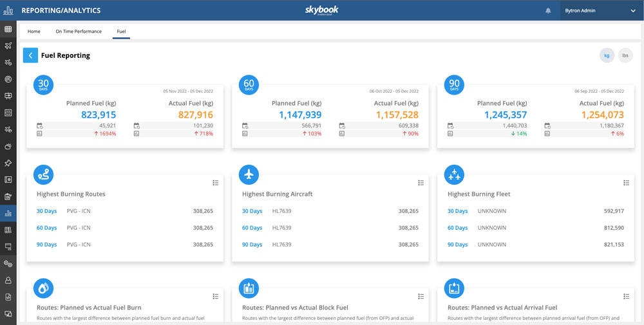Switch units to kg
This screenshot has height=325, width=644.
[606, 55]
